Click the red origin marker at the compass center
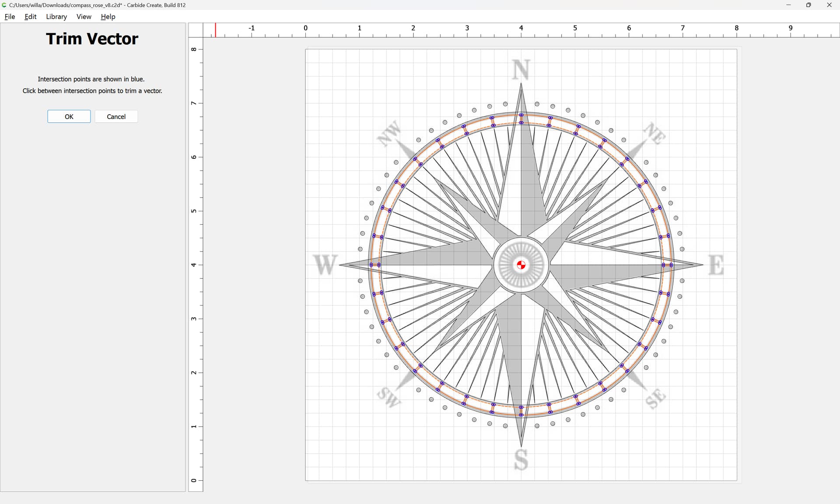This screenshot has width=840, height=504. click(x=521, y=265)
